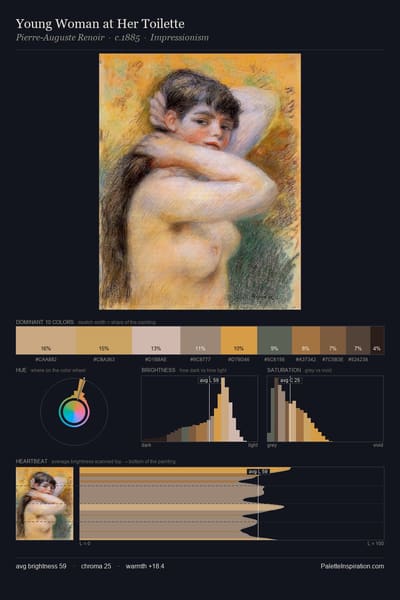Viewport: 400px width, 600px height.
Task: Click the hue color wheel
Action: 74,412
